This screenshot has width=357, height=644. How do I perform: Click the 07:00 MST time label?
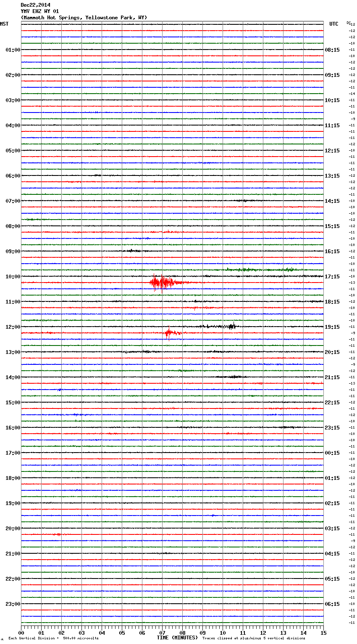point(13,201)
